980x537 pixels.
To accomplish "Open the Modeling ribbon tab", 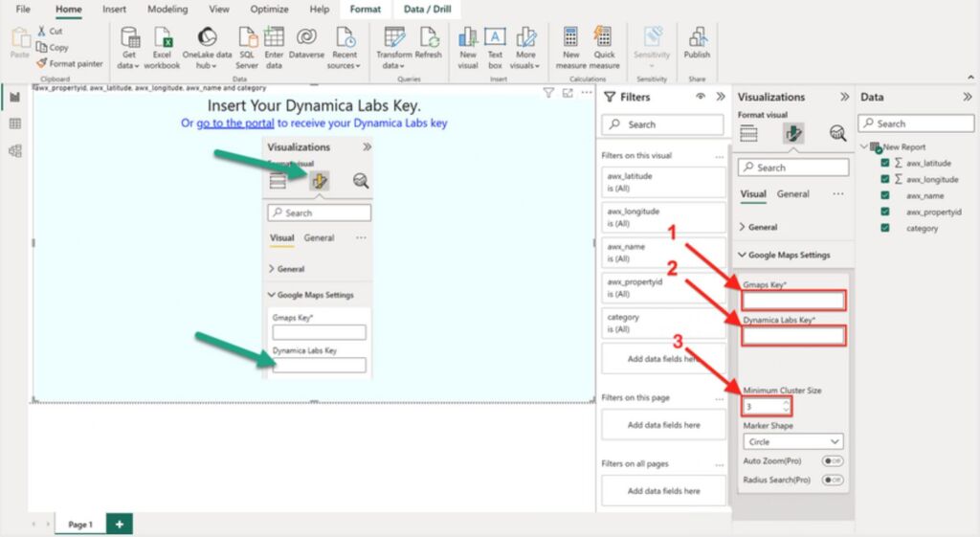I will 167,9.
